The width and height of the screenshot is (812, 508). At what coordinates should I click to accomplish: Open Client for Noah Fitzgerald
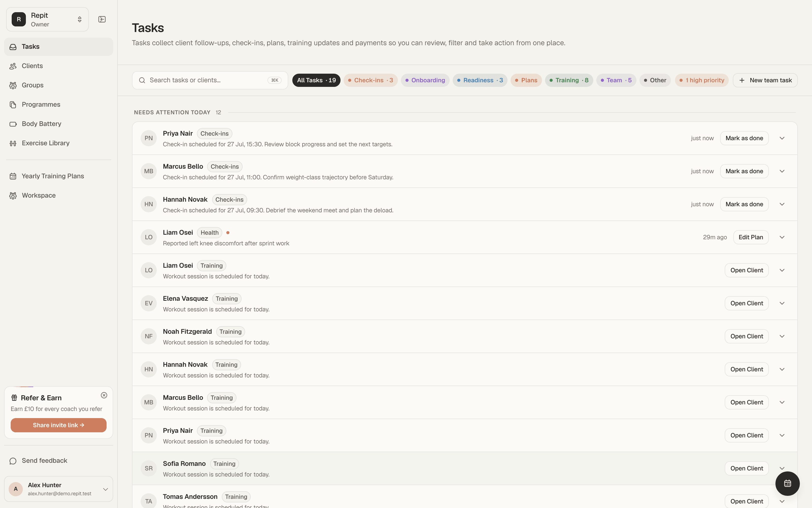(x=747, y=336)
